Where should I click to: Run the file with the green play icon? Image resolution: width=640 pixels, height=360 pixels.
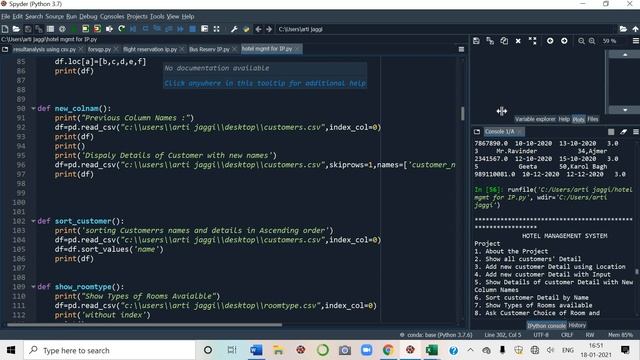73,29
